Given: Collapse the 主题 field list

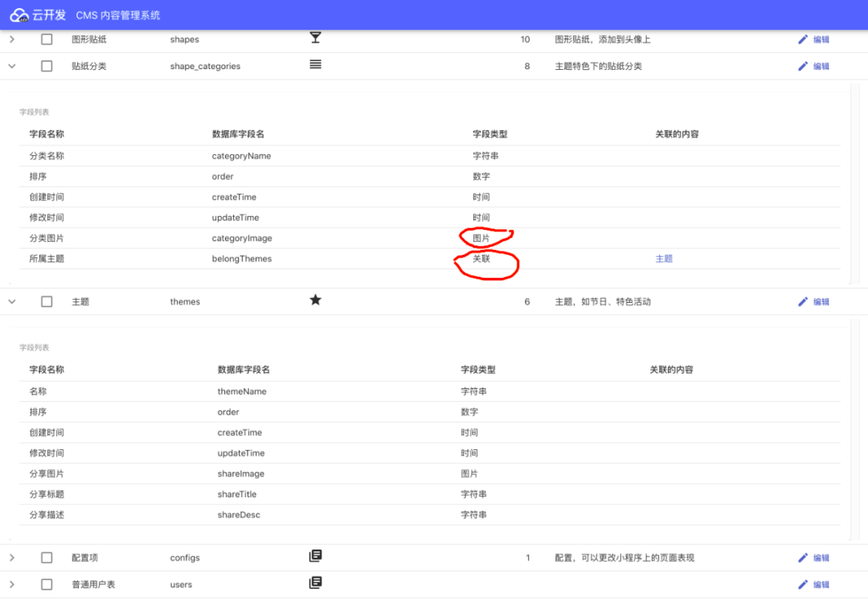Looking at the screenshot, I should point(12,300).
